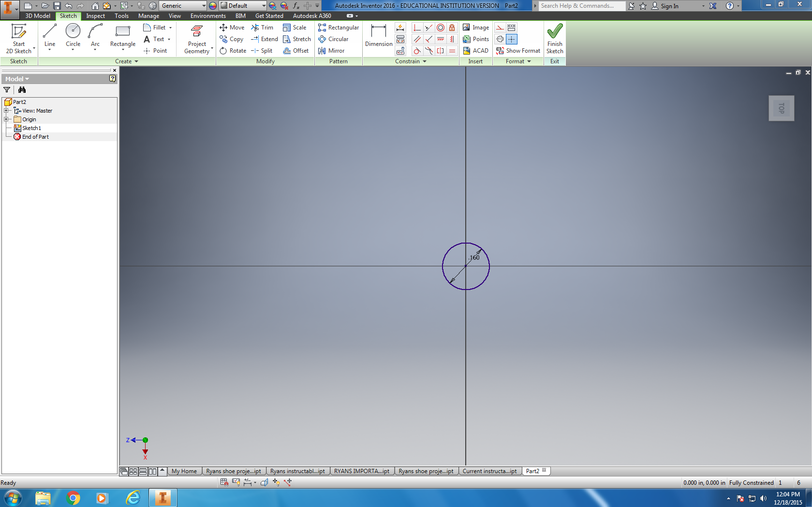This screenshot has width=812, height=507.
Task: Click the Automatic Dimensions and Constraints icon
Action: [400, 28]
